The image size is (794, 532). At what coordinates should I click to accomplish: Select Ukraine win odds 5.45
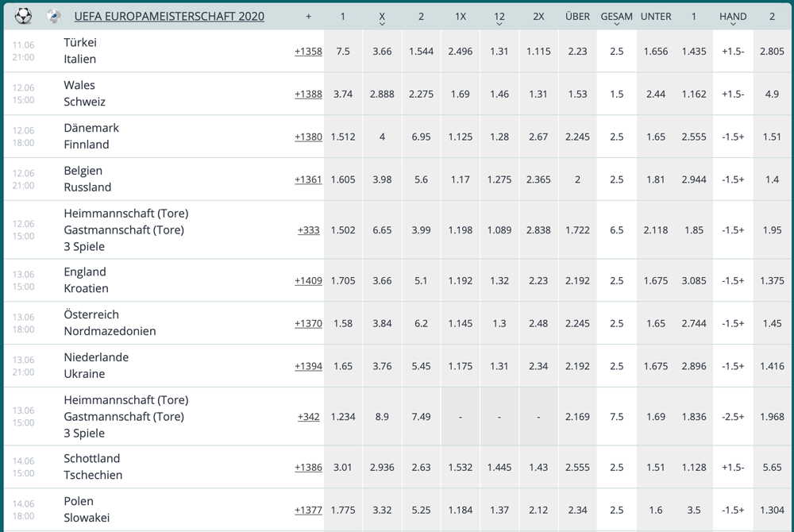pos(421,367)
